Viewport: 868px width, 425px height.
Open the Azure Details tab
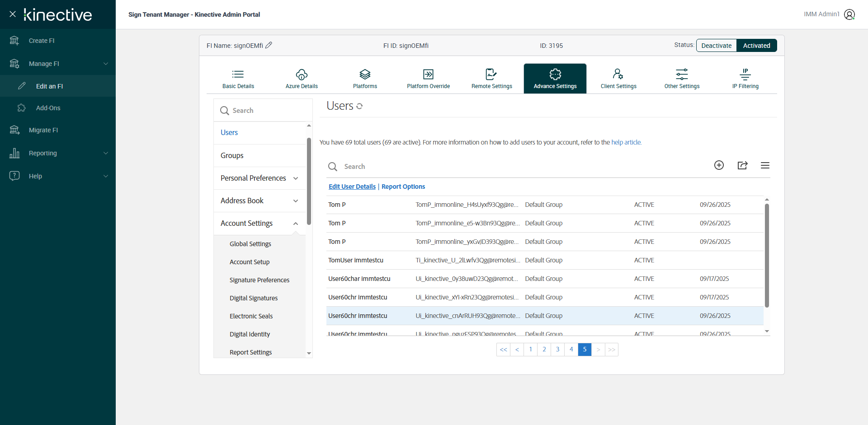[x=302, y=79]
